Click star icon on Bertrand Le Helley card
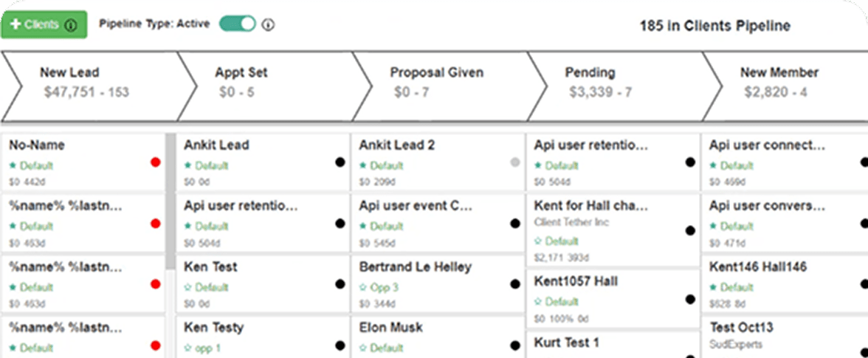Screen dimensions: 868x358 [363, 287]
